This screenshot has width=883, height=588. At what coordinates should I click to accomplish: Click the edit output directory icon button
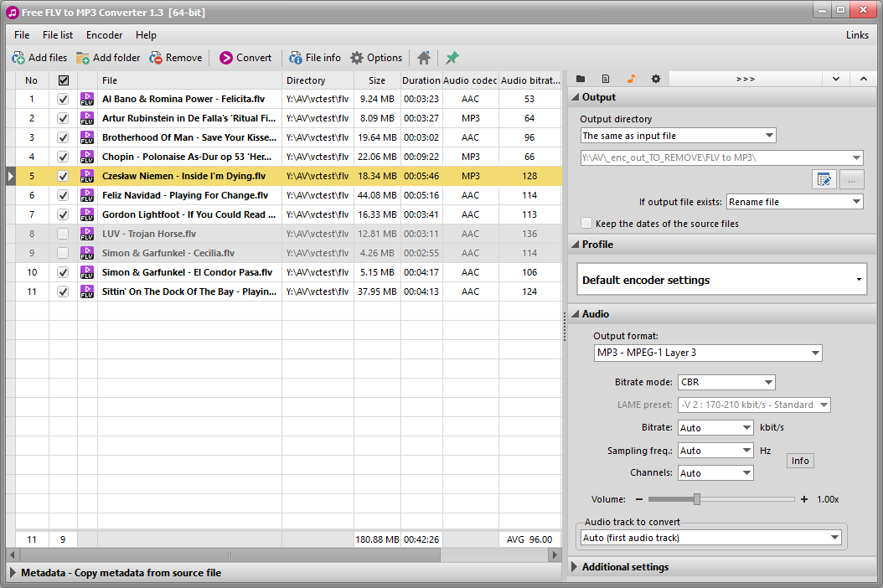824,179
